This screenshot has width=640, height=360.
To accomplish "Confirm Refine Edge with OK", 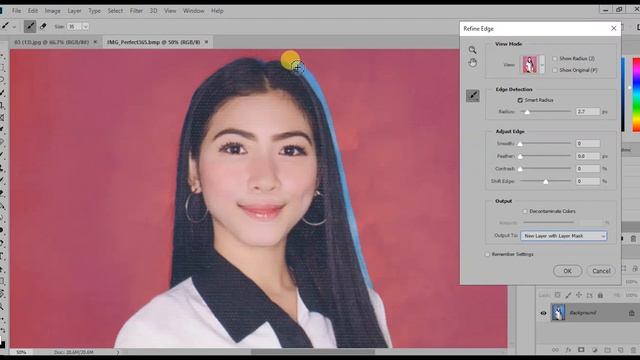I will point(567,271).
